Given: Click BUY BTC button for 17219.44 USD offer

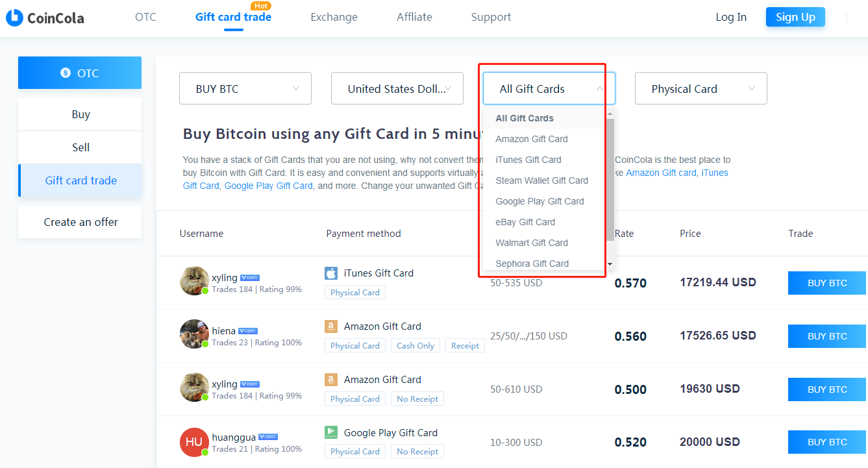Looking at the screenshot, I should 827,283.
